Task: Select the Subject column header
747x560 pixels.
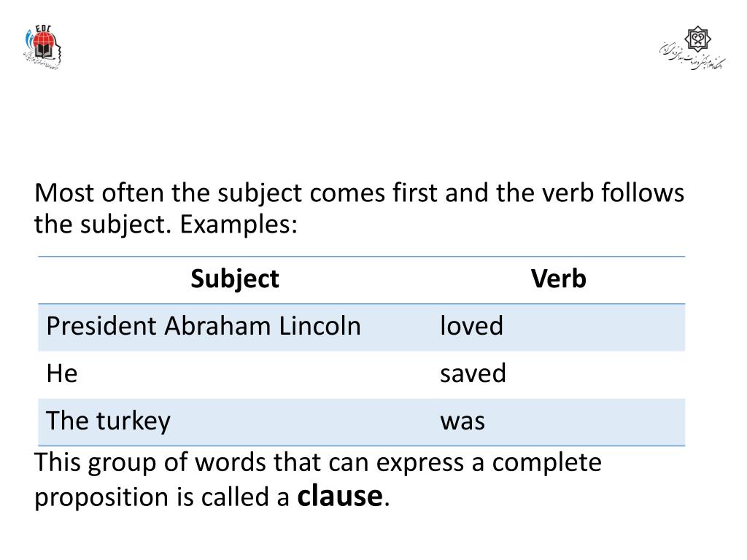Action: click(234, 279)
